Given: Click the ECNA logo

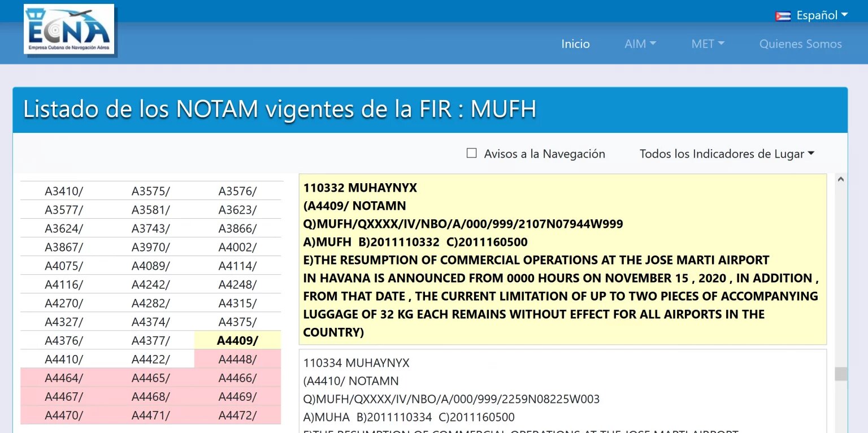Looking at the screenshot, I should pos(69,29).
